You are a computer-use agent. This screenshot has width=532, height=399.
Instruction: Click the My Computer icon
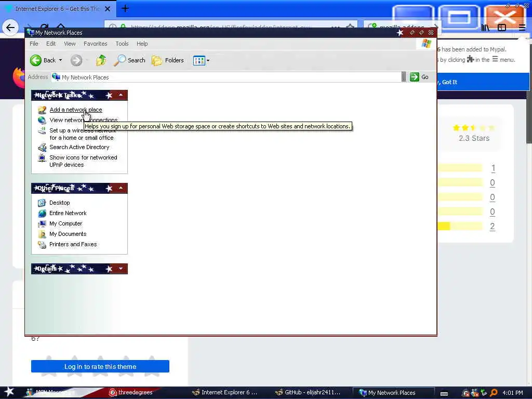pyautogui.click(x=42, y=224)
